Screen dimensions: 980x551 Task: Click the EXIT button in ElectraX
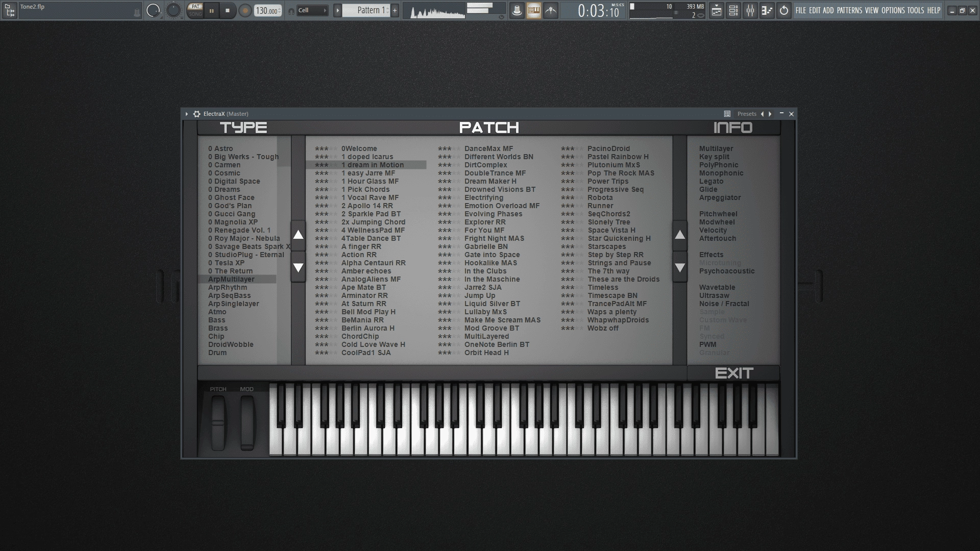(x=734, y=373)
